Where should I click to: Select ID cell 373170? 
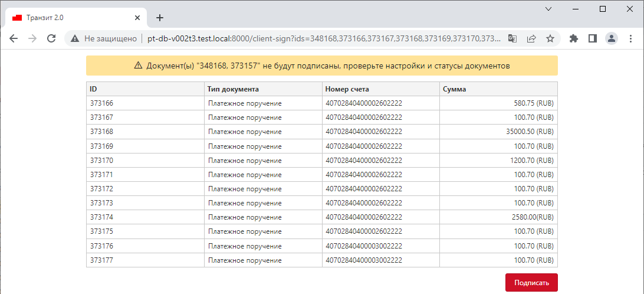click(x=145, y=161)
